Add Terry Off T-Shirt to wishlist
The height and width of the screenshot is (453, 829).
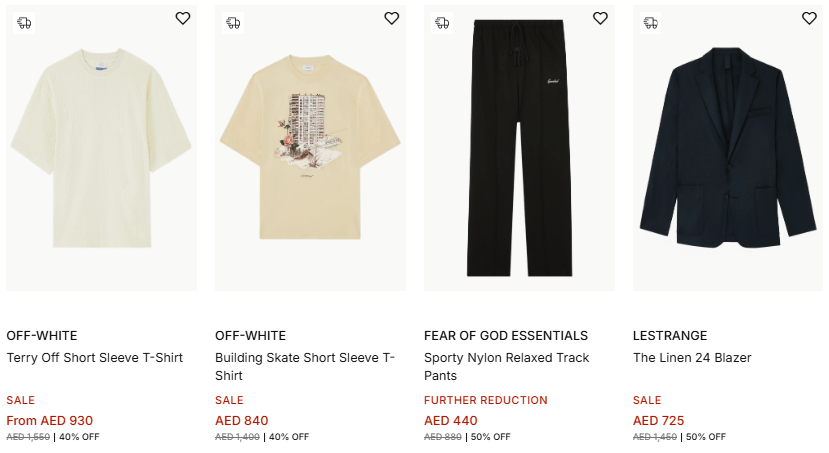(182, 18)
